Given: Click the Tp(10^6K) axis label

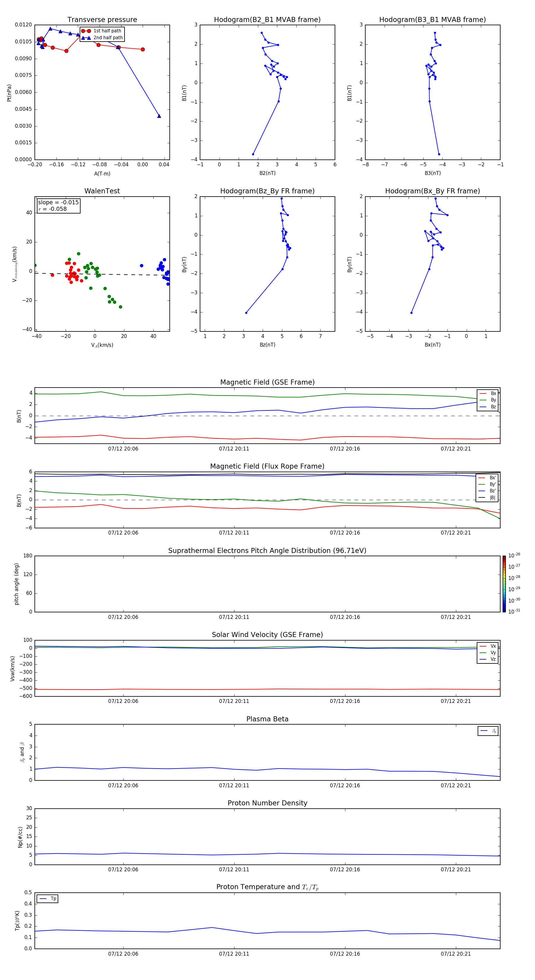Looking at the screenshot, I should 18,921.
